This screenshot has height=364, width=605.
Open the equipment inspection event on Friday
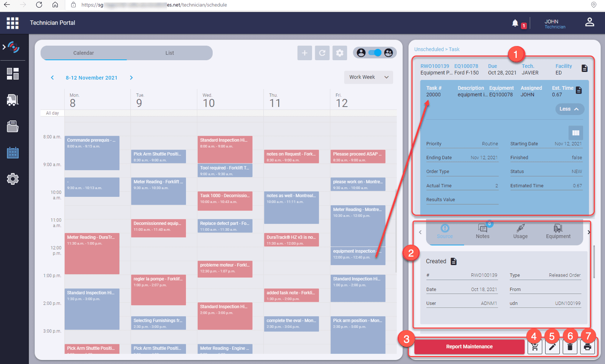358,256
